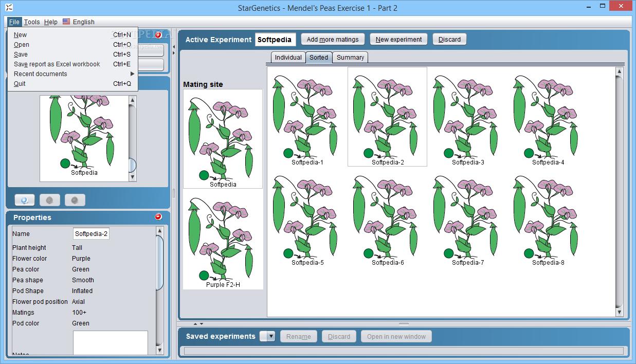Click the Open in new window button

click(396, 336)
